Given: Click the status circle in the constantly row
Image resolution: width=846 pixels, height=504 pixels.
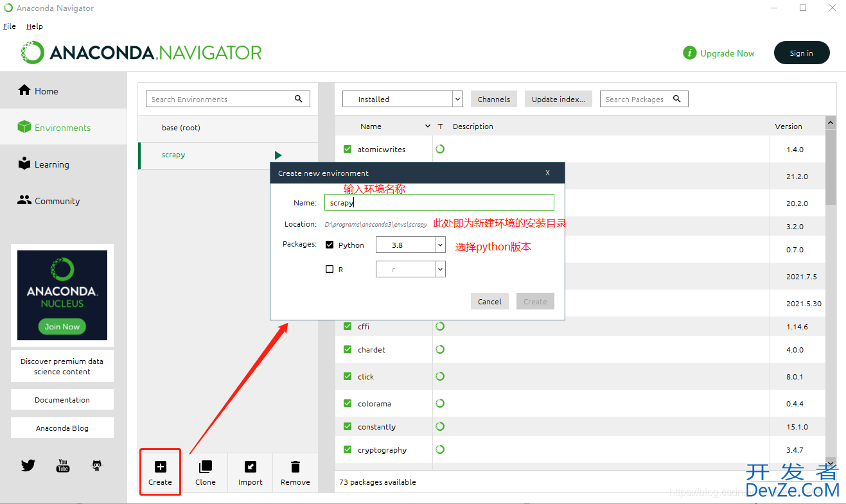Looking at the screenshot, I should coord(440,426).
